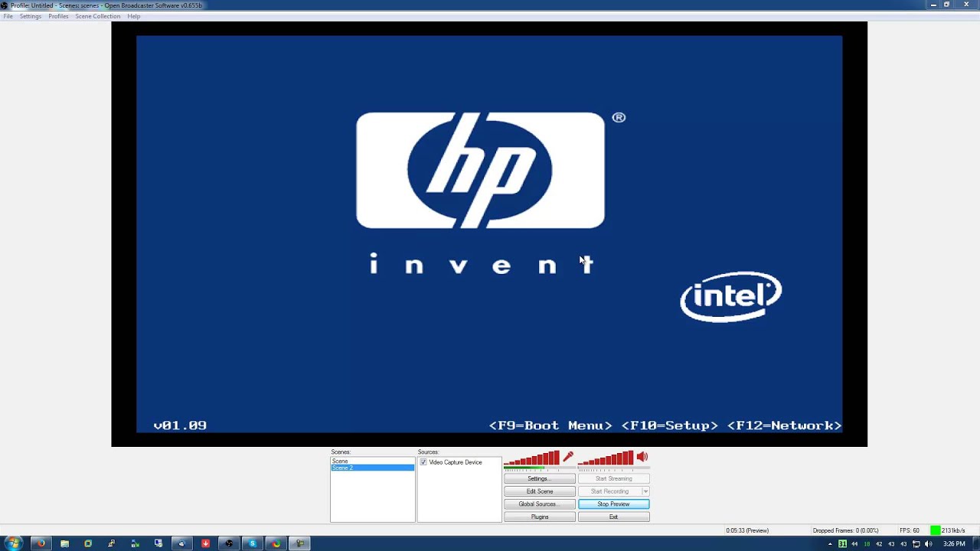
Task: Click the '2131kb/s' bitrate readout
Action: tap(952, 530)
